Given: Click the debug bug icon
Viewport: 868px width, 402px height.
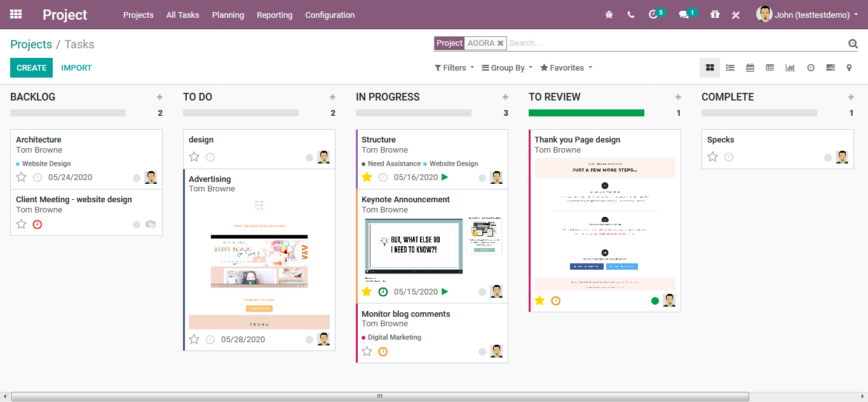Looking at the screenshot, I should [609, 15].
